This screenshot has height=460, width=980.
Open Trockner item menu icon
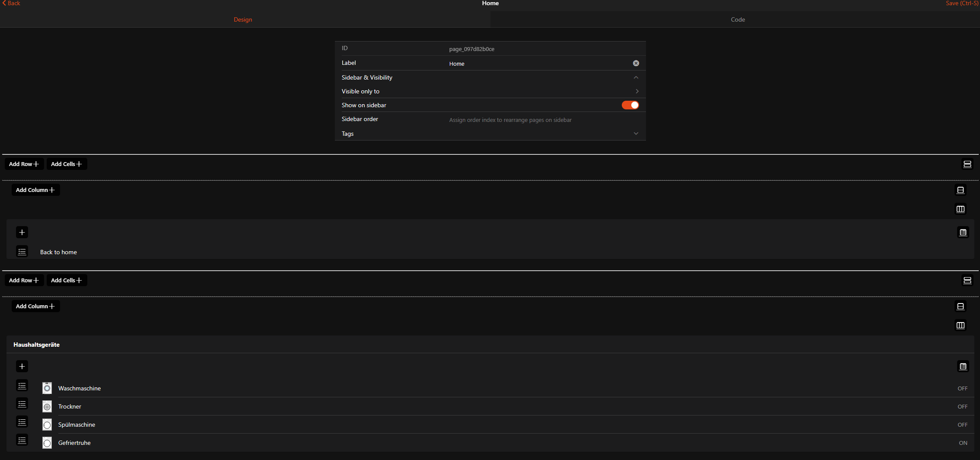pyautogui.click(x=22, y=404)
